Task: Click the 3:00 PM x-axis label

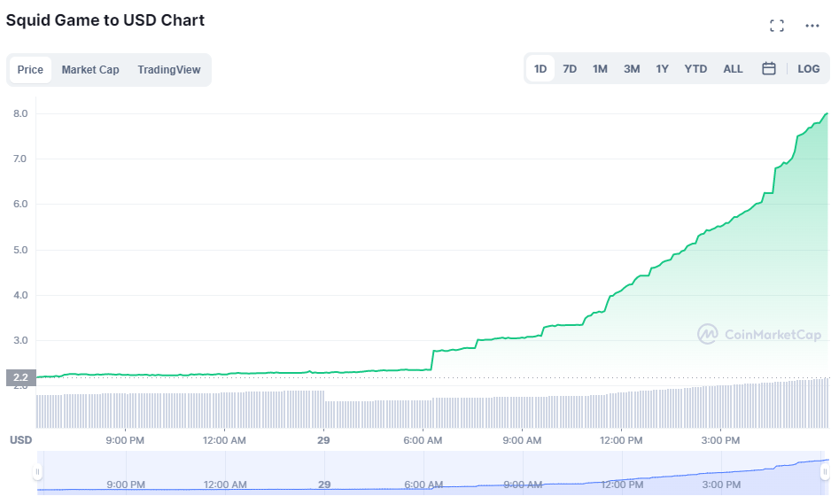Action: pyautogui.click(x=720, y=440)
